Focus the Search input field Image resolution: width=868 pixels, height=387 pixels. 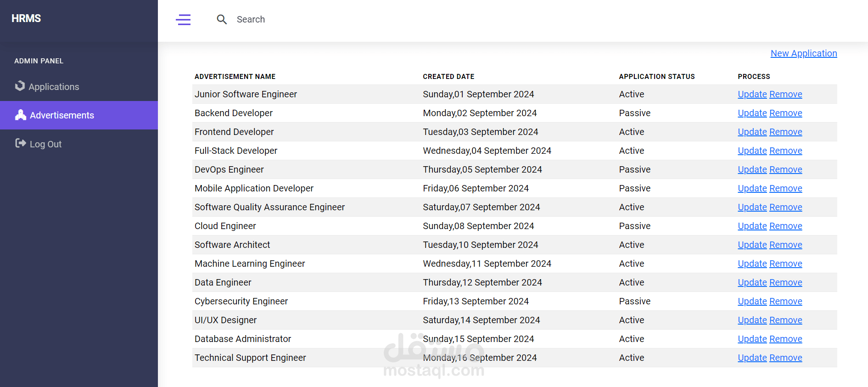pos(251,19)
